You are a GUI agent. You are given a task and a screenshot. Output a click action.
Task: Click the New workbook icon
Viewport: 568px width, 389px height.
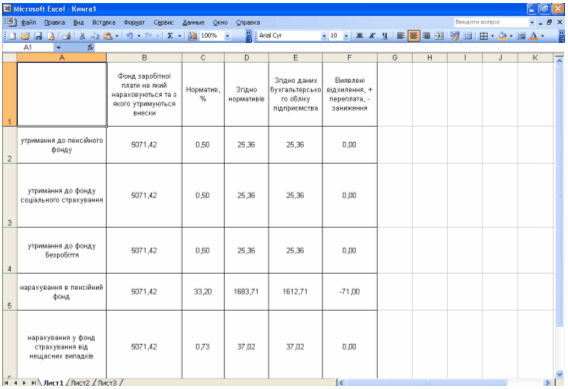13,36
